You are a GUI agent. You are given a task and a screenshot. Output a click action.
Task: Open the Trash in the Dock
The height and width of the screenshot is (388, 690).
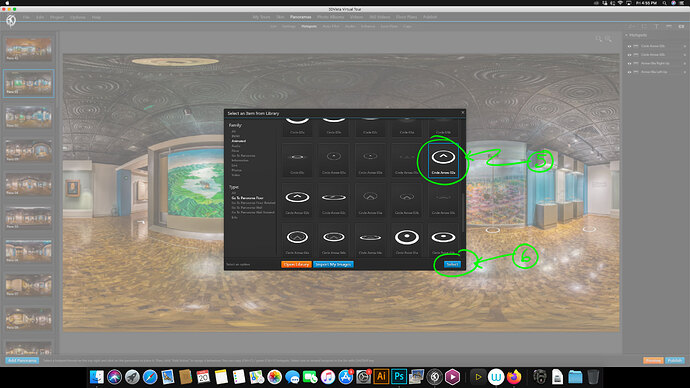(x=593, y=377)
